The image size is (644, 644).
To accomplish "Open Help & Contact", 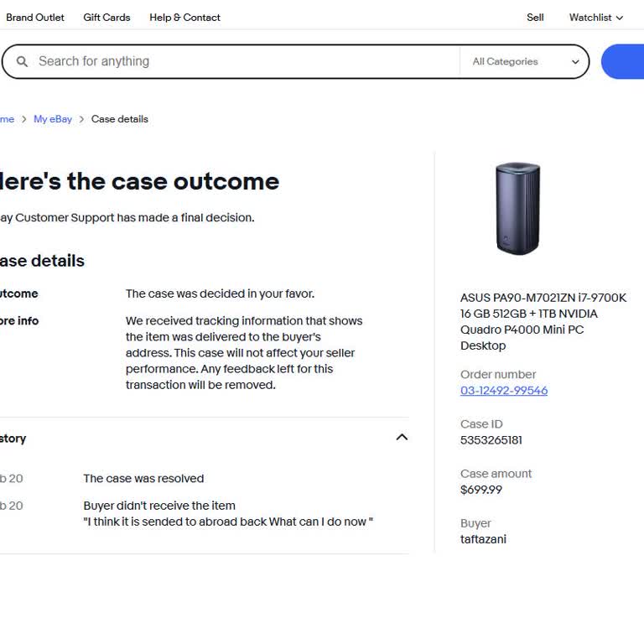I will (184, 18).
